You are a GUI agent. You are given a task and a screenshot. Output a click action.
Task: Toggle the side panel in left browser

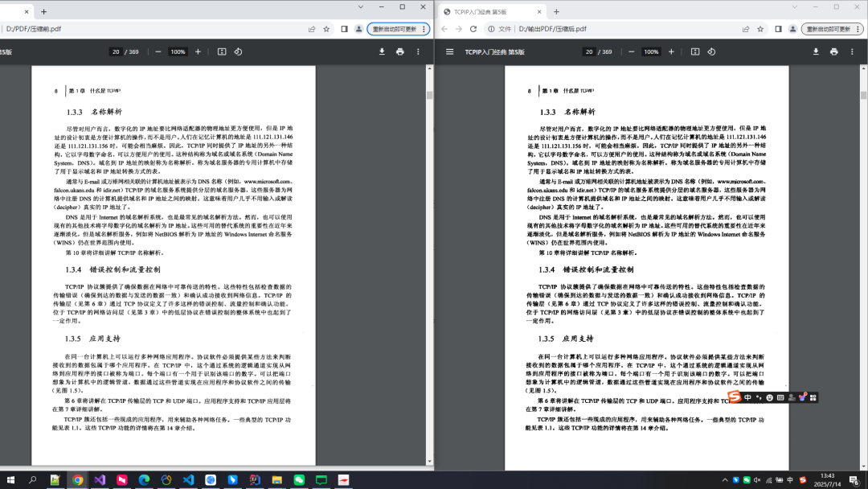coord(344,29)
